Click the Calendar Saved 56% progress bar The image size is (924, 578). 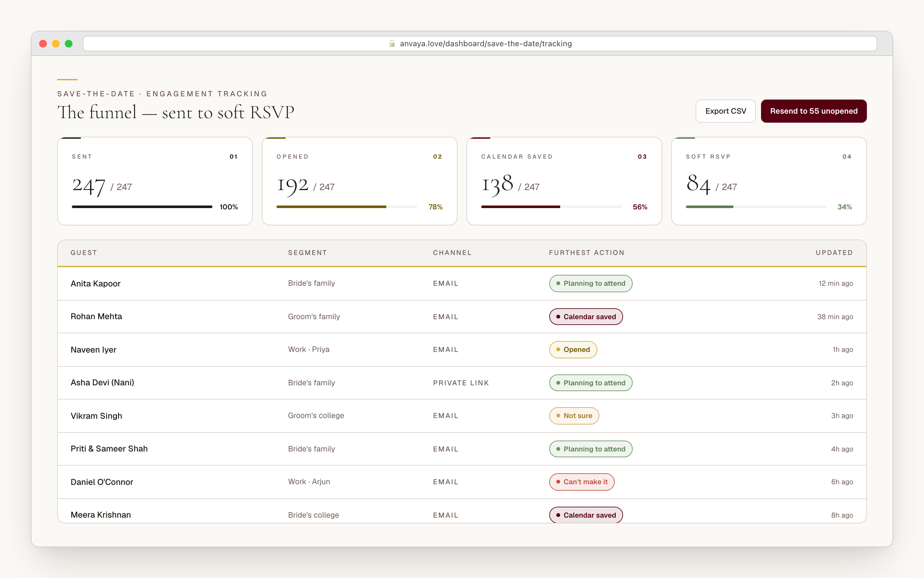point(551,207)
